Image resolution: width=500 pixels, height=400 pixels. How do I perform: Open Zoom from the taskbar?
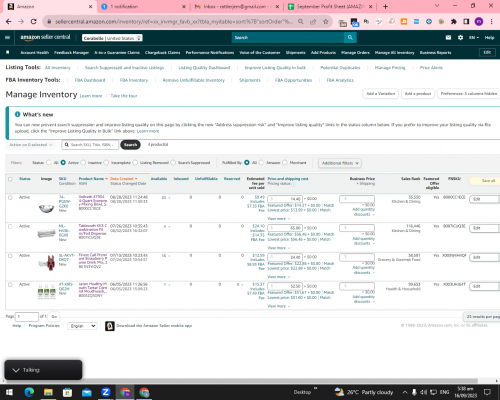[106, 392]
